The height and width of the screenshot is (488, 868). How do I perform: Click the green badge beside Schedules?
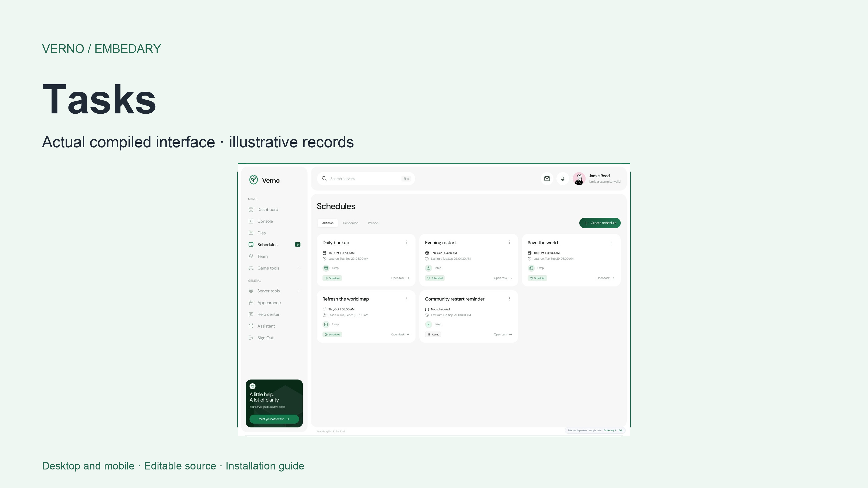(x=297, y=244)
